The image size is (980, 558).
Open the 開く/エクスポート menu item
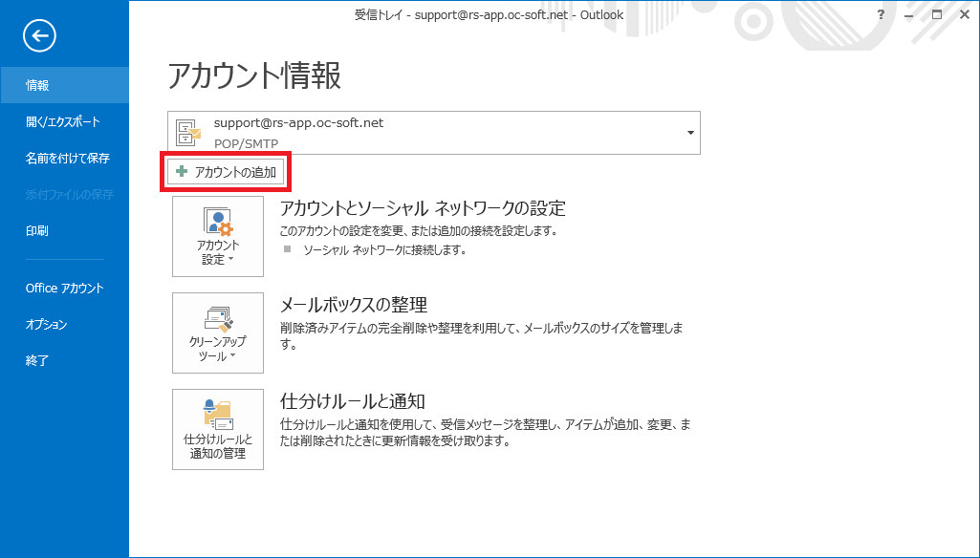coord(64,121)
